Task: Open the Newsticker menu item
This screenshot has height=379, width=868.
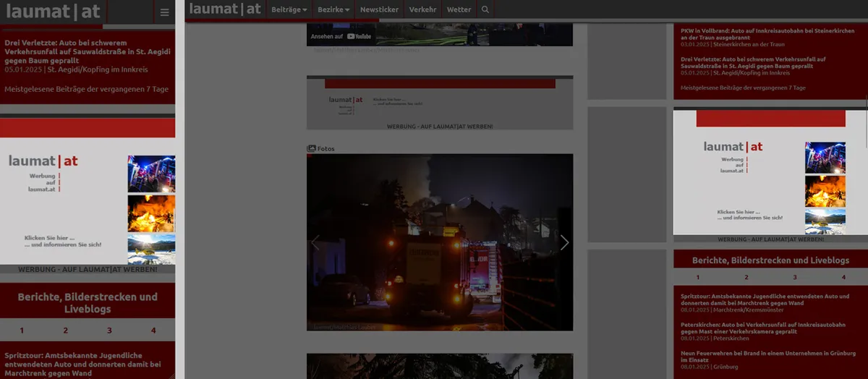Action: [379, 10]
